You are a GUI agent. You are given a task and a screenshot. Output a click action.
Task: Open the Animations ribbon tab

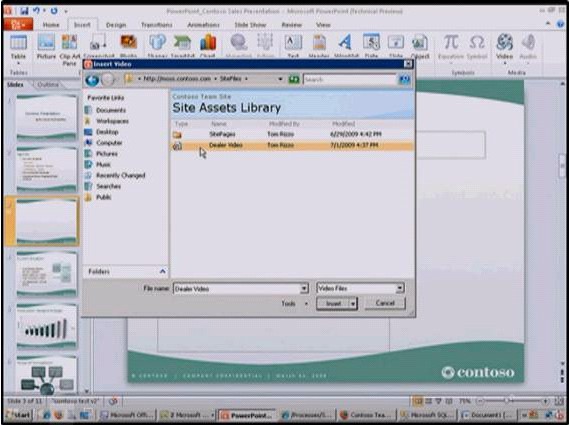[203, 25]
